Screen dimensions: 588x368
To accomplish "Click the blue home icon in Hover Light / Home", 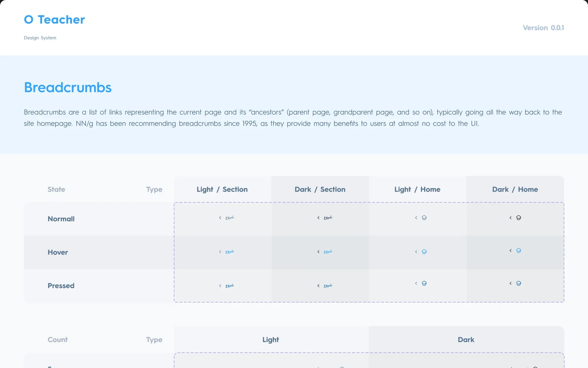I will pyautogui.click(x=424, y=252).
